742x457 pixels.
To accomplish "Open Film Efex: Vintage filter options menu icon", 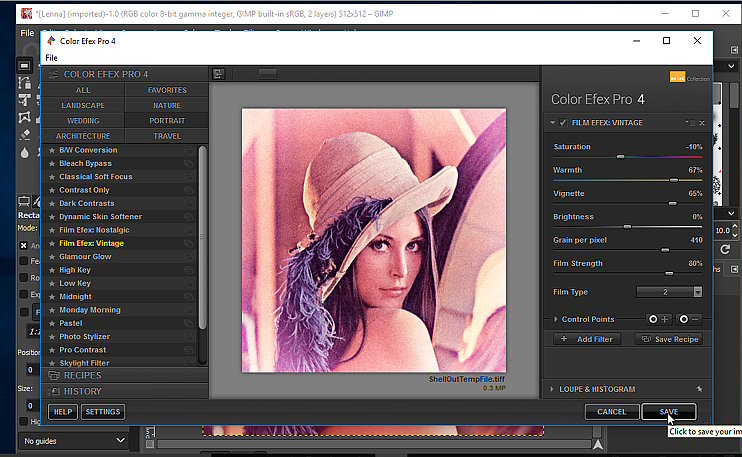I will click(x=691, y=123).
